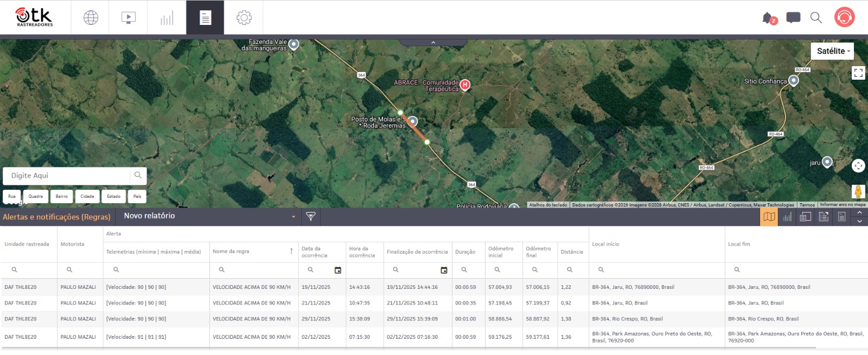Open the date picker for Data da ocorrência
Image resolution: width=868 pixels, height=355 pixels.
click(338, 270)
